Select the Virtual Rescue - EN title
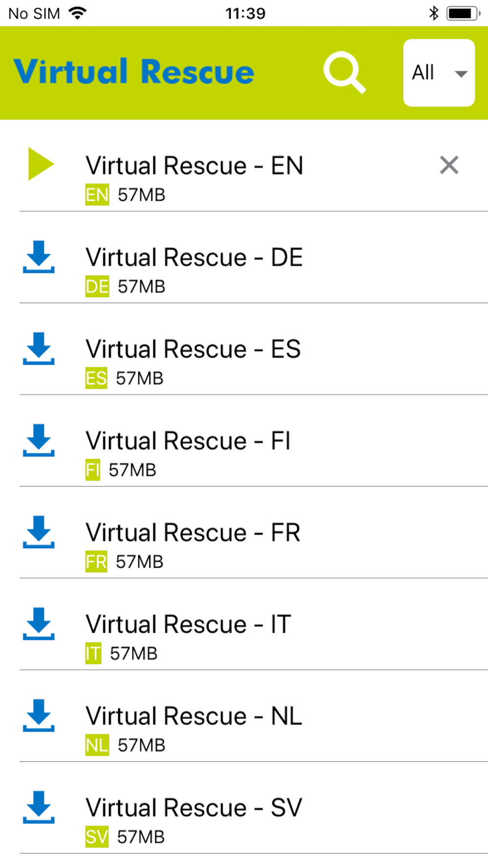Image resolution: width=488 pixels, height=868 pixels. click(194, 165)
